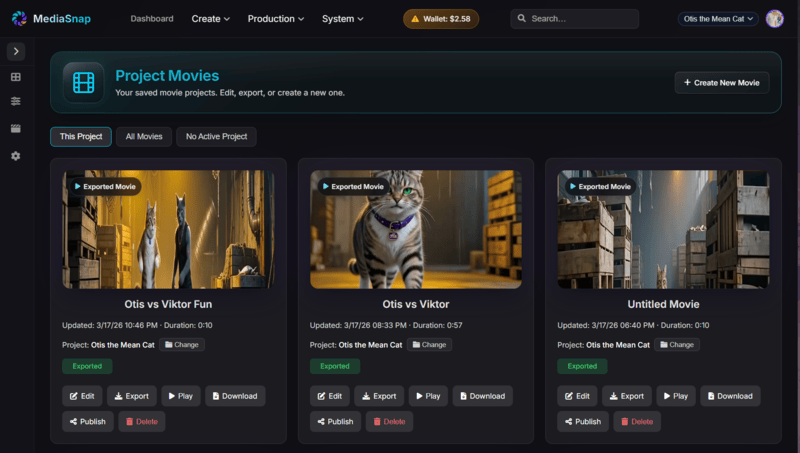Switch to the All Movies tab
Viewport: 800px width, 453px height.
(144, 137)
